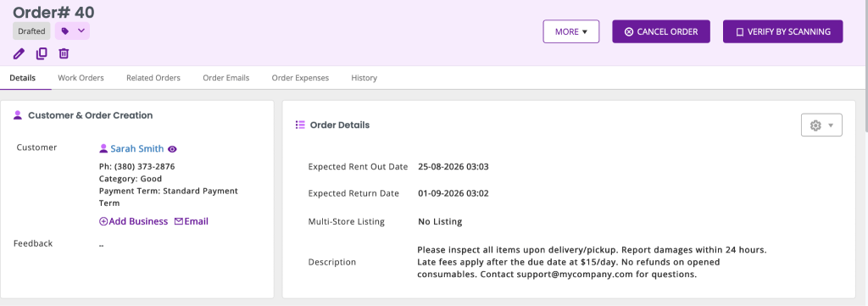The height and width of the screenshot is (306, 868).
Task: Open Sarah Smith customer link
Action: (x=137, y=148)
